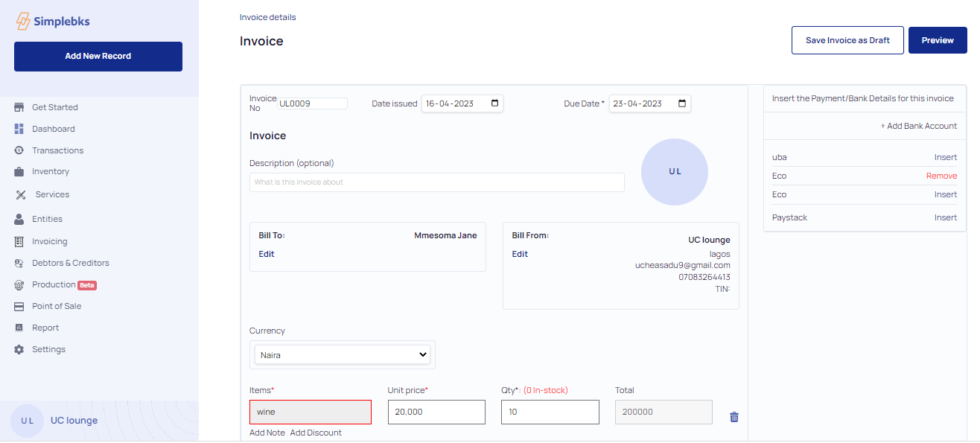The width and height of the screenshot is (980, 443).
Task: Click Save Invoice as Draft button
Action: tap(847, 40)
